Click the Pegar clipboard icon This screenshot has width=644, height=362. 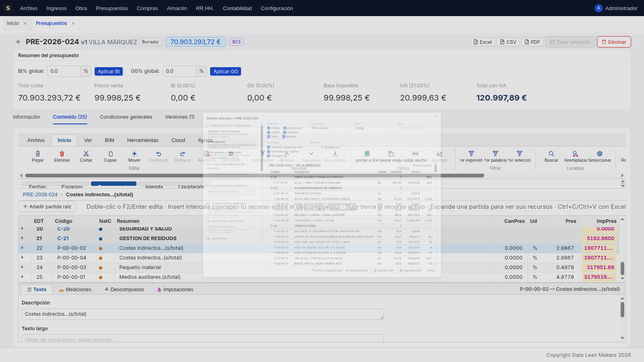pyautogui.click(x=38, y=154)
